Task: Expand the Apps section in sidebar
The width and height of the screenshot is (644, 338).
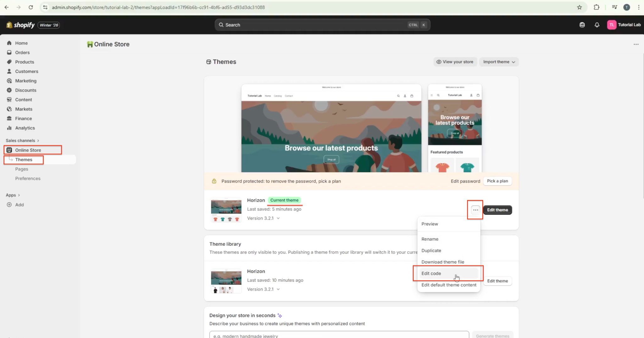Action: coord(13,195)
